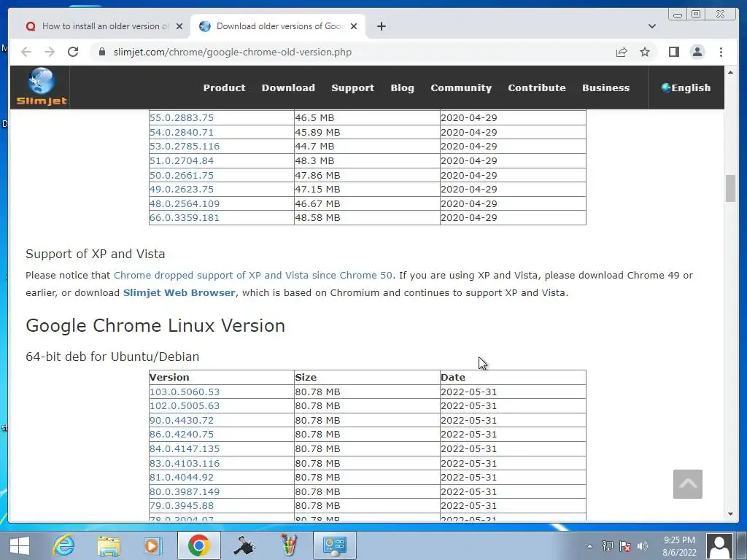Open Chrome's three-dot menu
The height and width of the screenshot is (560, 747).
pyautogui.click(x=721, y=52)
